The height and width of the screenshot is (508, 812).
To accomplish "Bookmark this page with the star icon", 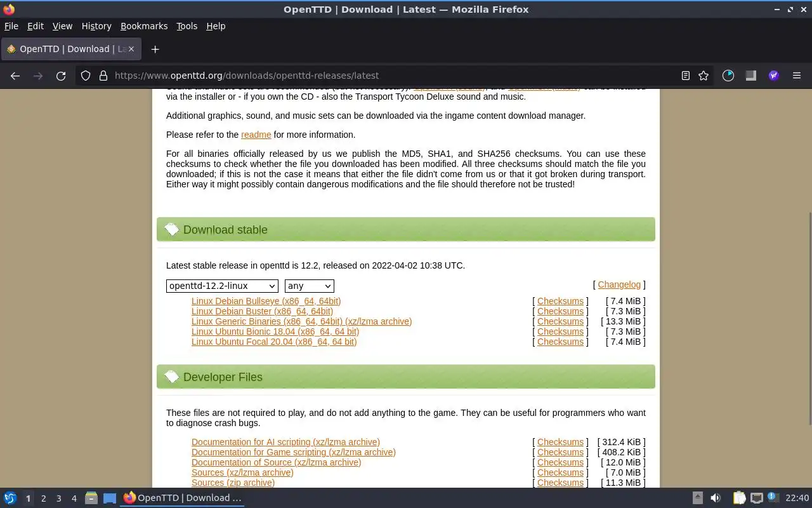I will (704, 76).
